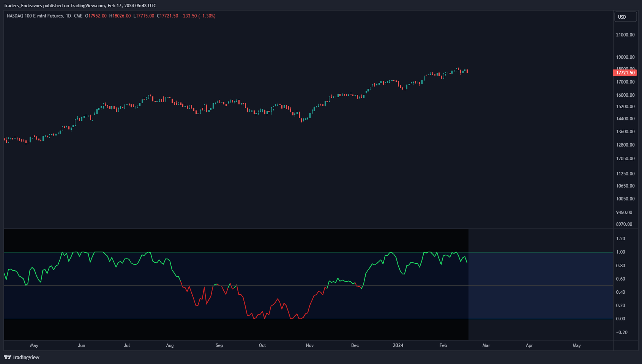Click the Jul label on time axis
Screen dimensions: 642x364
127,345
